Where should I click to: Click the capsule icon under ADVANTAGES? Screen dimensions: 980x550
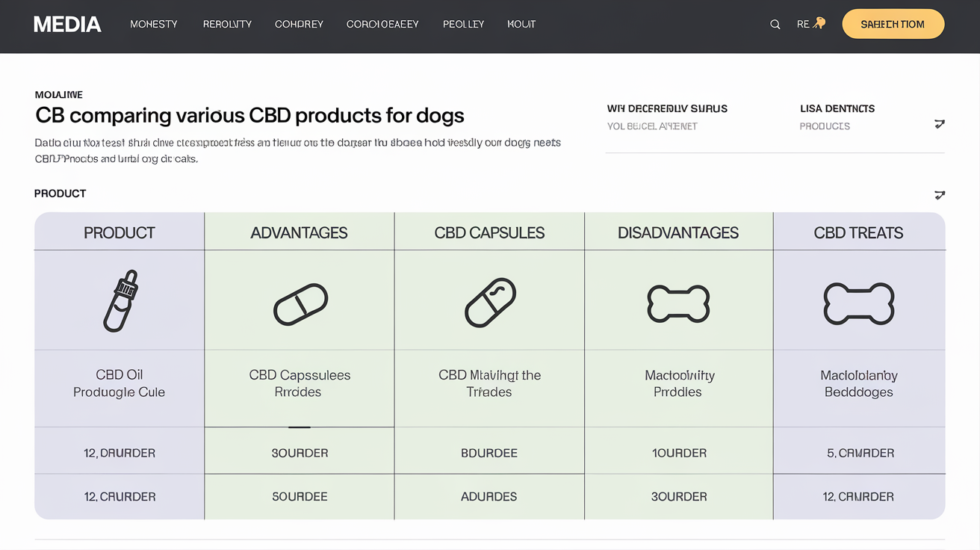300,304
